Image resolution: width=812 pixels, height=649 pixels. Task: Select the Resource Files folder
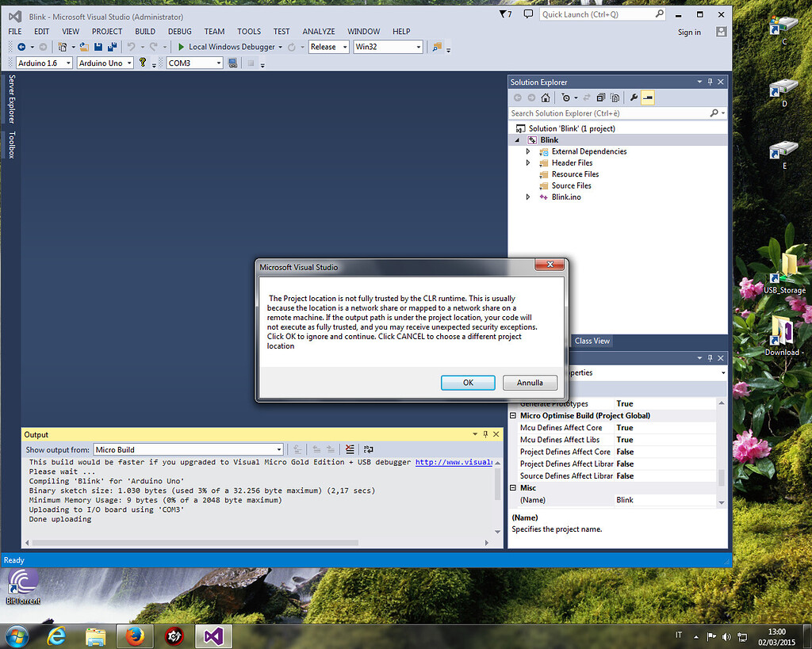575,174
